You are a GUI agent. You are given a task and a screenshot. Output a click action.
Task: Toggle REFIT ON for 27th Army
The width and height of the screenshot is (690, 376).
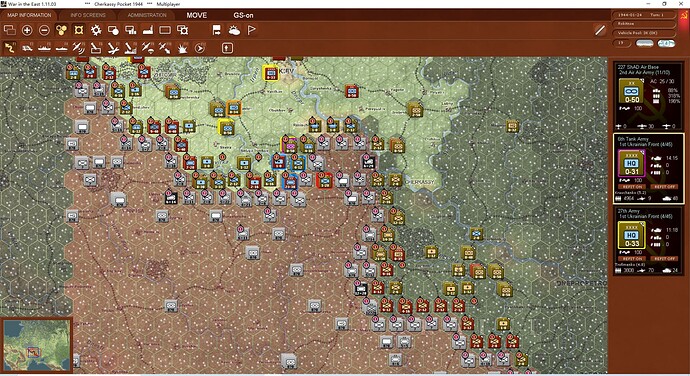[x=632, y=258]
